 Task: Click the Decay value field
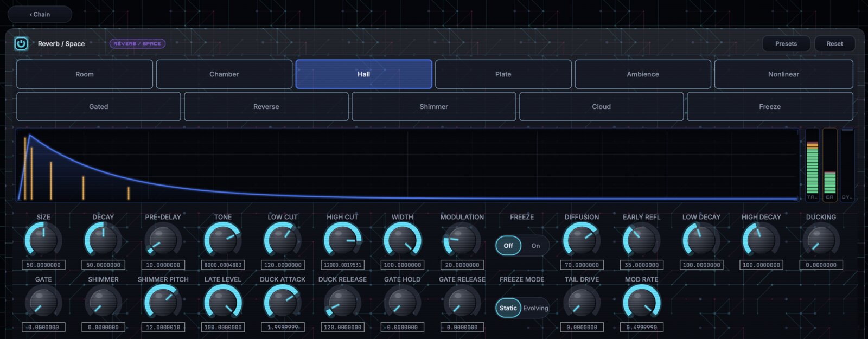coord(103,265)
